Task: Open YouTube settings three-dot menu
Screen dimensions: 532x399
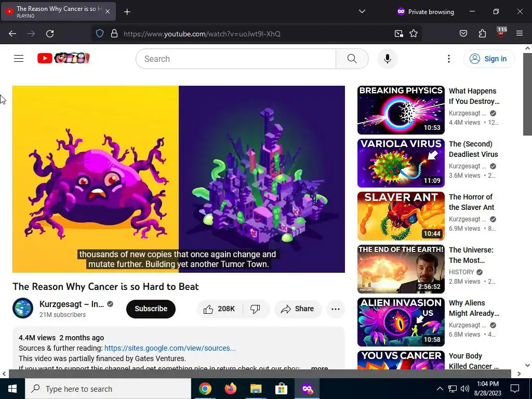Action: (448, 59)
